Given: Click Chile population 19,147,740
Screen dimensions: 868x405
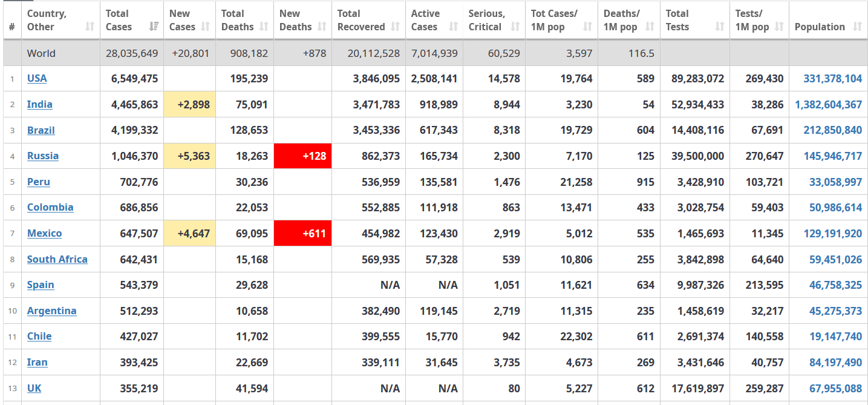Looking at the screenshot, I should [836, 337].
